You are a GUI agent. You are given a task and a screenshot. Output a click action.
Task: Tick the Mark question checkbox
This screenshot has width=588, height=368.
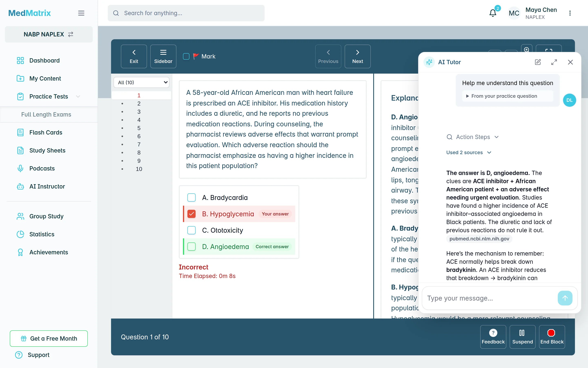click(x=186, y=56)
